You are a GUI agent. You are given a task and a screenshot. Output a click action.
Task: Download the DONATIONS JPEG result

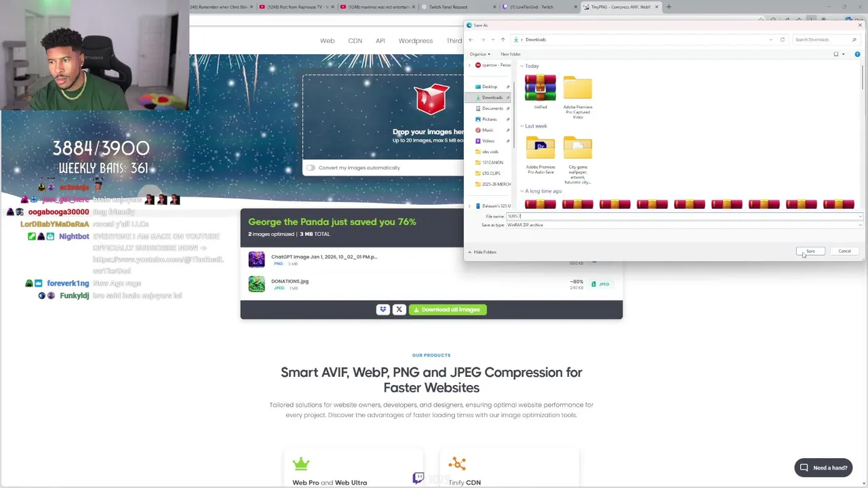[x=600, y=284]
